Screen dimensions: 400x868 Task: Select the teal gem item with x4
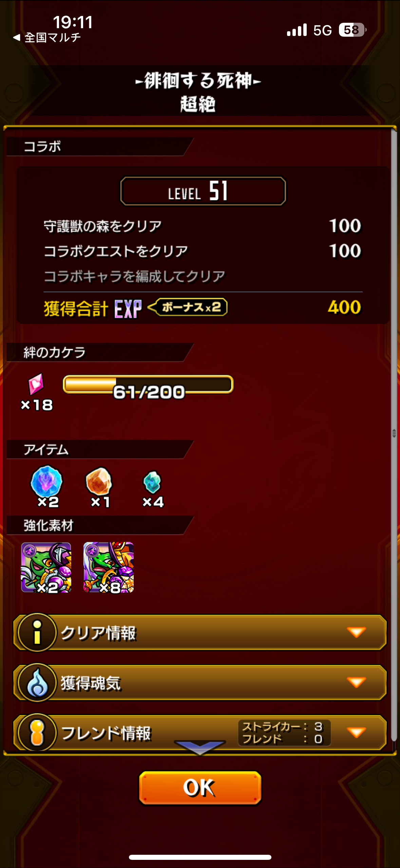(x=152, y=482)
